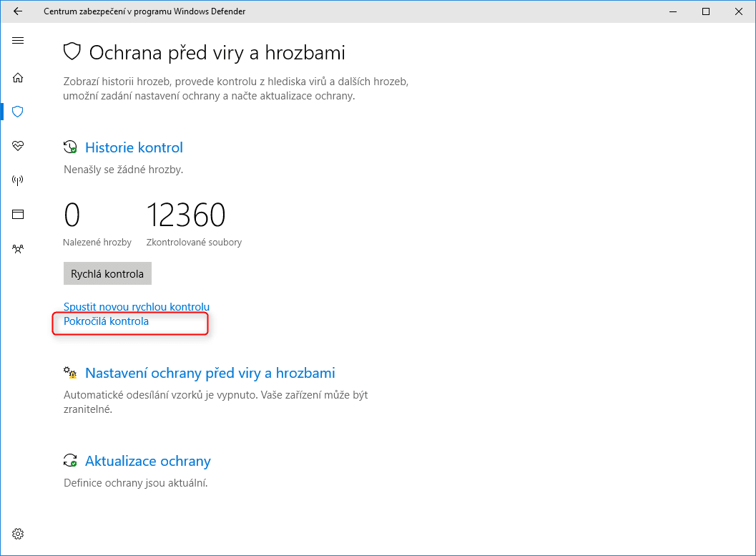Open the hamburger navigation menu
The image size is (756, 556).
point(18,41)
